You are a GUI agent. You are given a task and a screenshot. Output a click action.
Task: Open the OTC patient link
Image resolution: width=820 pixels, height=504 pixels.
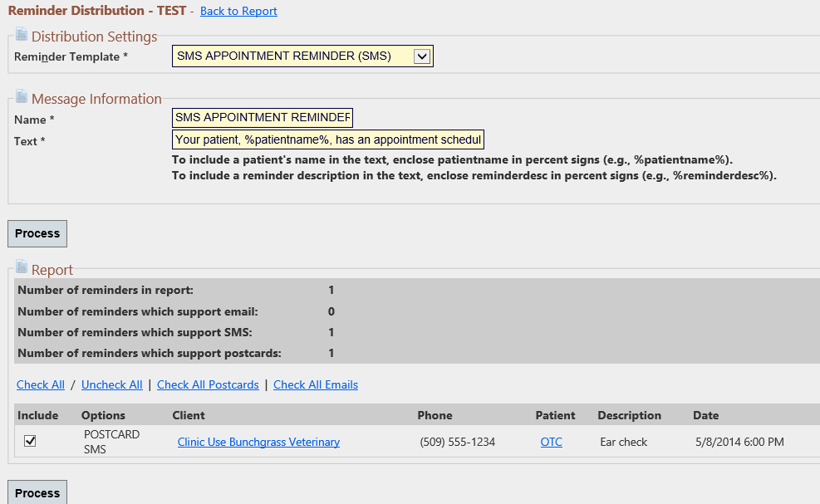551,442
